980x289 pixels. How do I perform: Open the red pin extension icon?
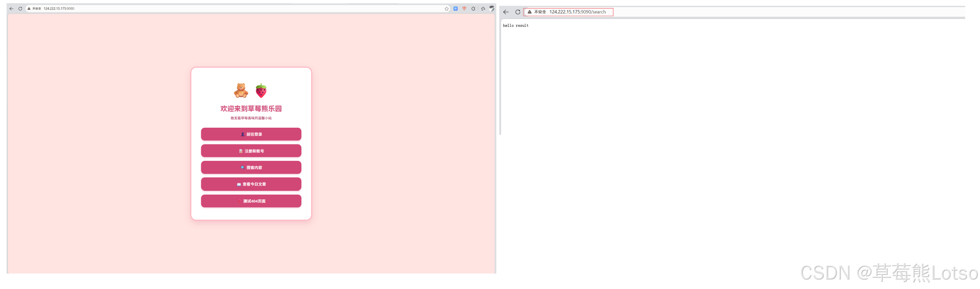click(x=464, y=8)
